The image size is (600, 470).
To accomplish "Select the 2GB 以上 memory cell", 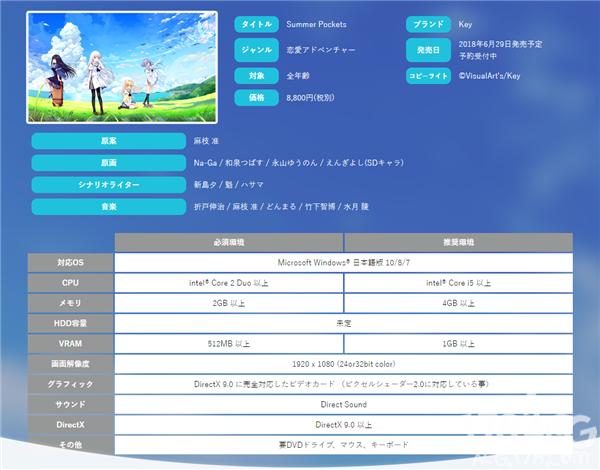I will 229,303.
